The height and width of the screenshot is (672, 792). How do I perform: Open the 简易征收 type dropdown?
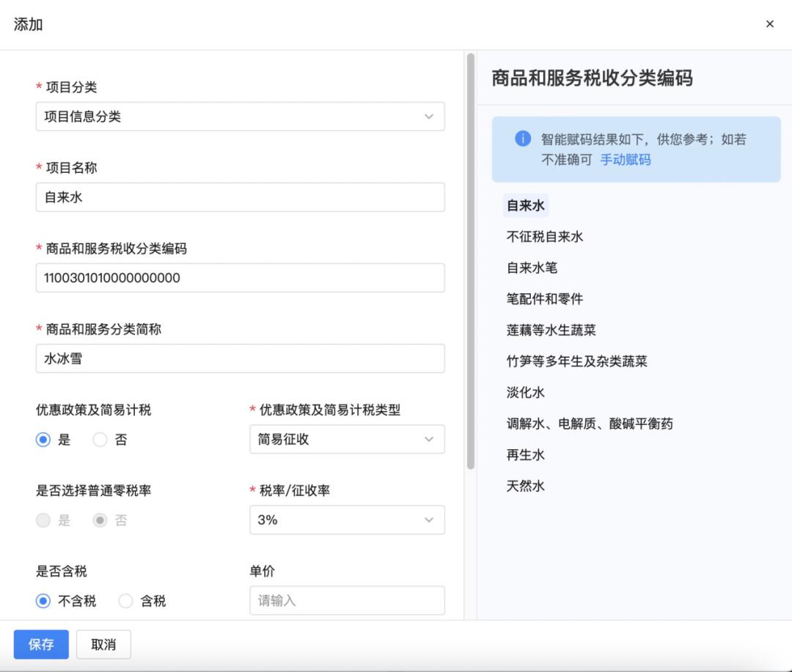(x=346, y=439)
